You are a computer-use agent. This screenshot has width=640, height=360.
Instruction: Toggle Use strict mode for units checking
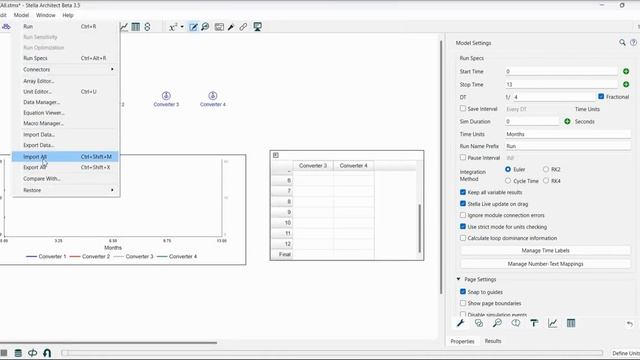[463, 226]
